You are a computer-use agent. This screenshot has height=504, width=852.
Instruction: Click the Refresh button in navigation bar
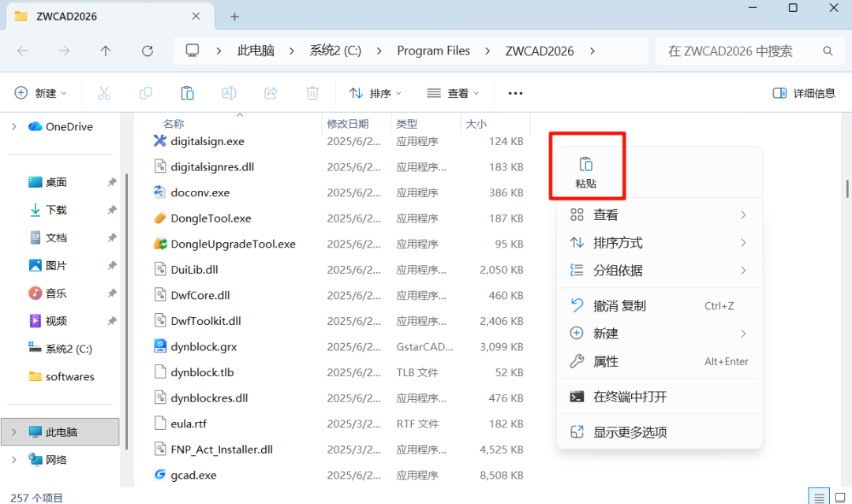148,50
